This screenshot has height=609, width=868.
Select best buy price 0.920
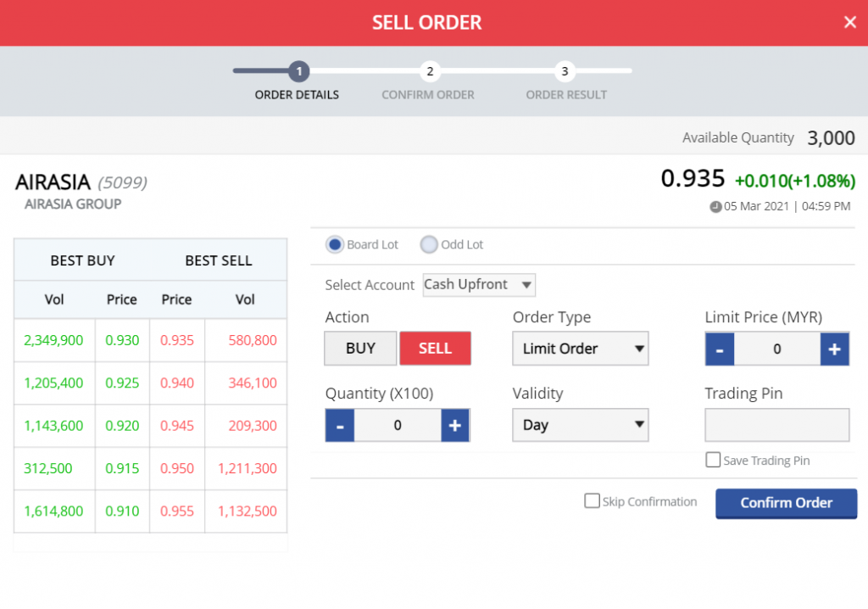122,426
